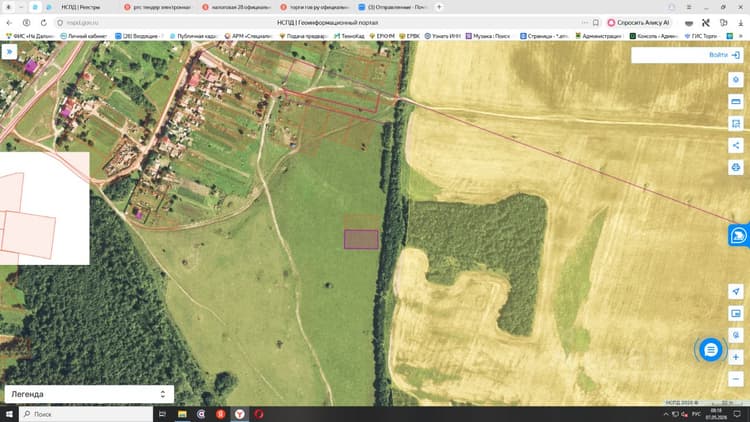Open the map layers tool icon
Screen dimensions: 750x422
[x=736, y=79]
